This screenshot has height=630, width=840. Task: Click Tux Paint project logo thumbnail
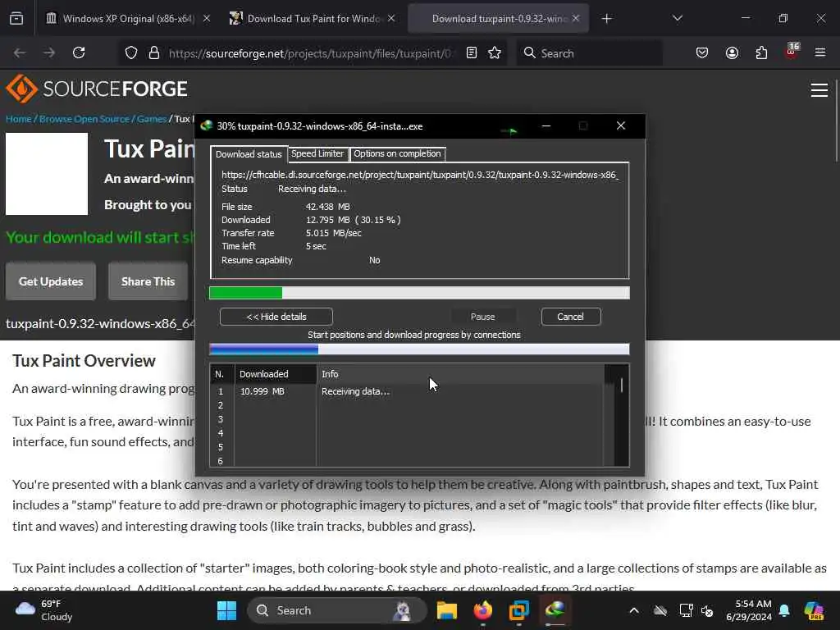pyautogui.click(x=47, y=174)
